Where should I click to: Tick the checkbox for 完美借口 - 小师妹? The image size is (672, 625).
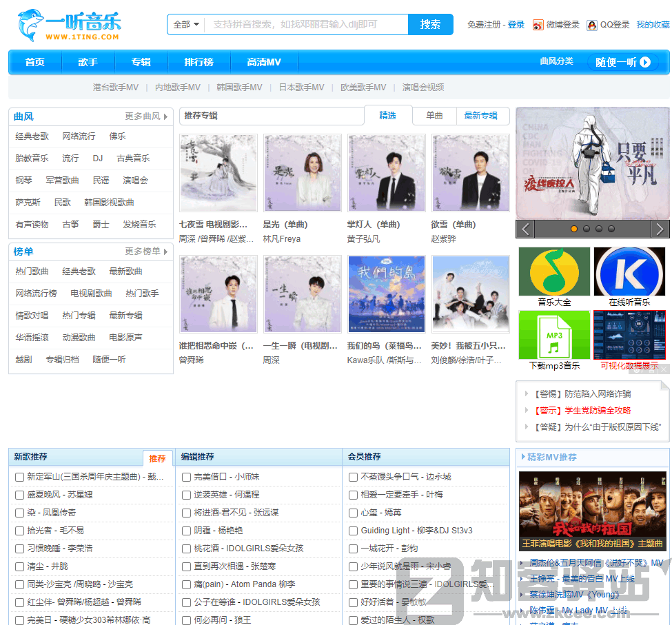pyautogui.click(x=187, y=477)
